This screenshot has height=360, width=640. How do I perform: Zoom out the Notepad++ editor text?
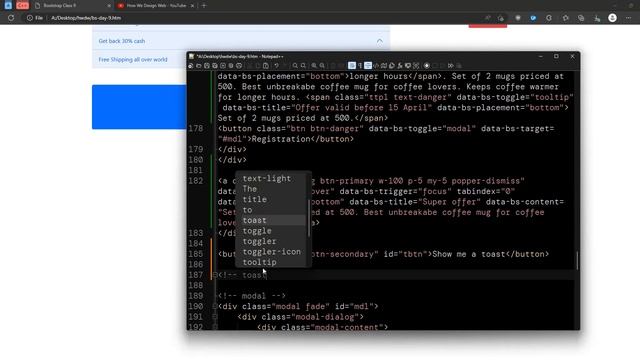point(322,66)
